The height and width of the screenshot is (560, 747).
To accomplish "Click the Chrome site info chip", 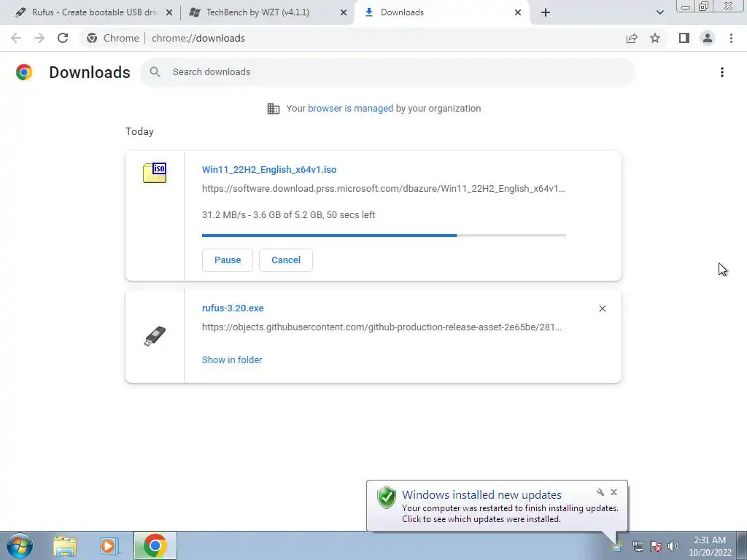I will pyautogui.click(x=113, y=38).
